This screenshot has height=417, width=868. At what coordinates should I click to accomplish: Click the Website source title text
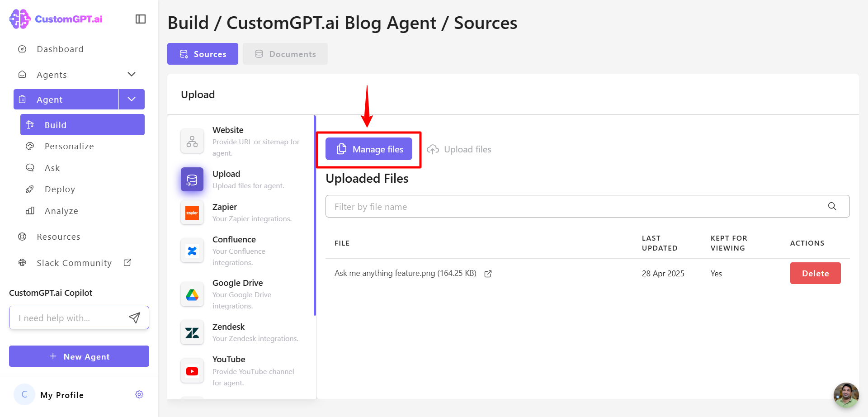(228, 130)
